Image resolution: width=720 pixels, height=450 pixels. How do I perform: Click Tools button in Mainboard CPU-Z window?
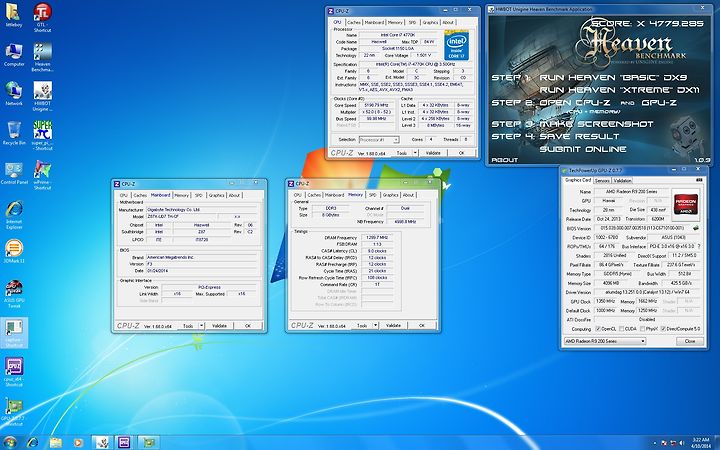[x=188, y=326]
